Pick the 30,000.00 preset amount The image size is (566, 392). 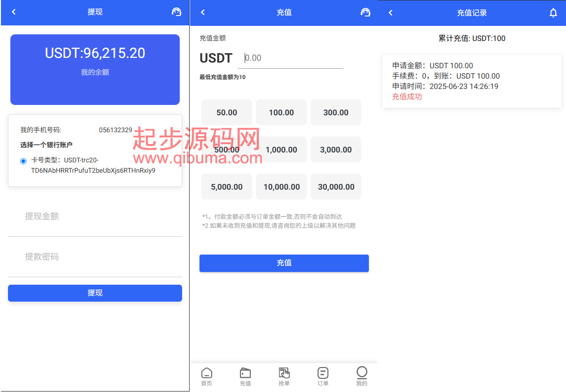pyautogui.click(x=336, y=187)
